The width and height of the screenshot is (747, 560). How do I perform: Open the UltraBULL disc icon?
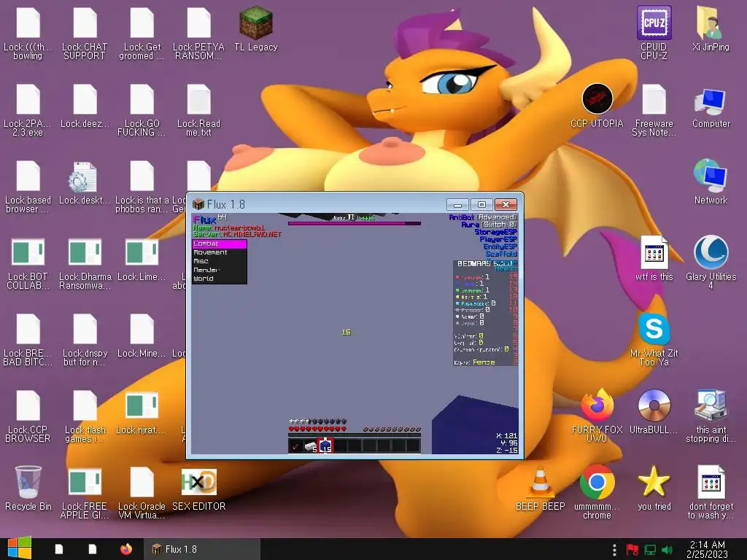pos(654,411)
